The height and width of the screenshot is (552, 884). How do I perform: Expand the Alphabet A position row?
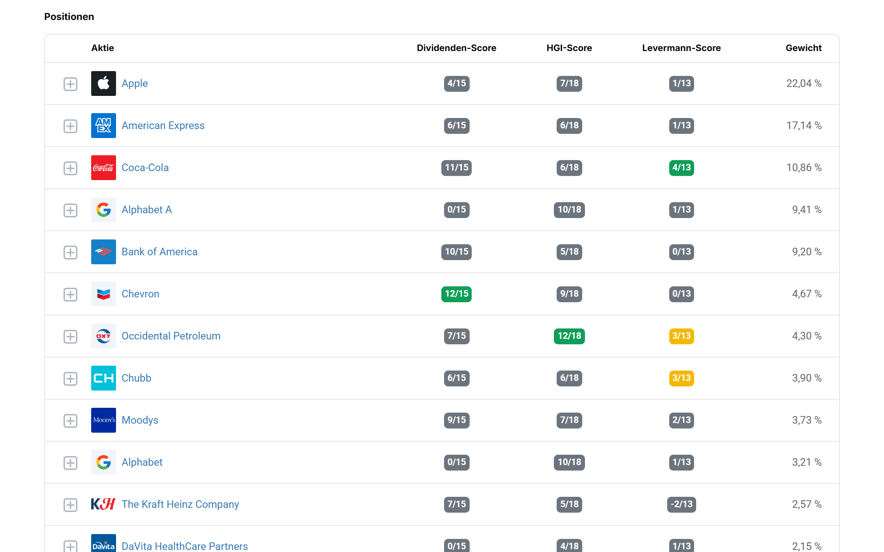tap(70, 210)
